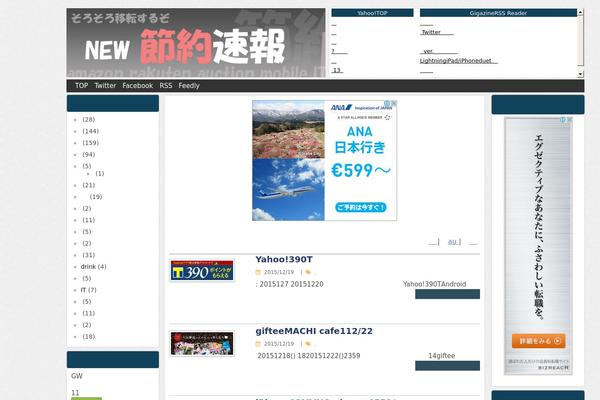Open the category with (159) posts
This screenshot has height=400, width=600.
90,143
